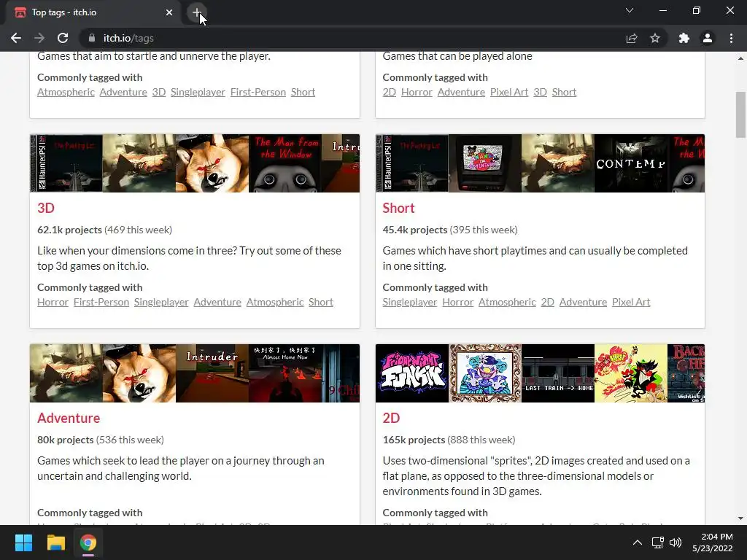Open File Explorer from the taskbar
The width and height of the screenshot is (747, 560).
point(55,542)
